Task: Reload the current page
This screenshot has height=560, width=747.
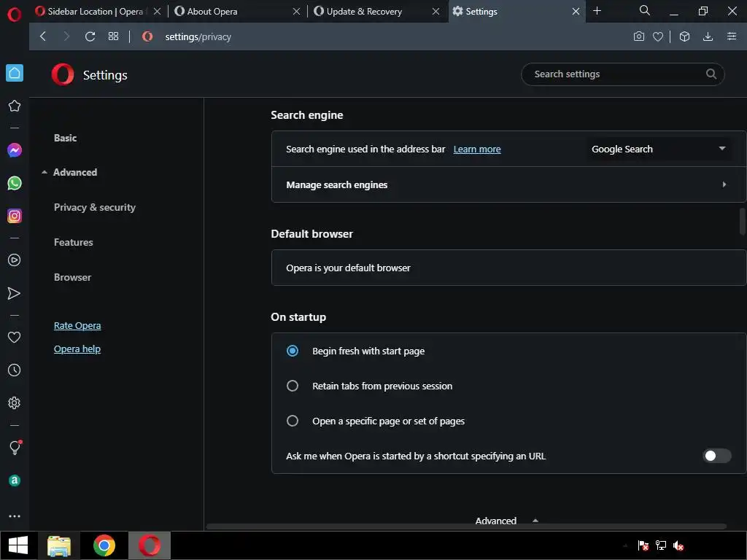Action: [x=90, y=36]
